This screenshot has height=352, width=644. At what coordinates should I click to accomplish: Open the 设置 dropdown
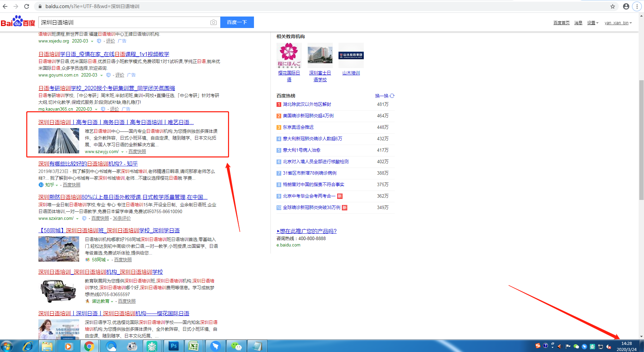click(592, 23)
